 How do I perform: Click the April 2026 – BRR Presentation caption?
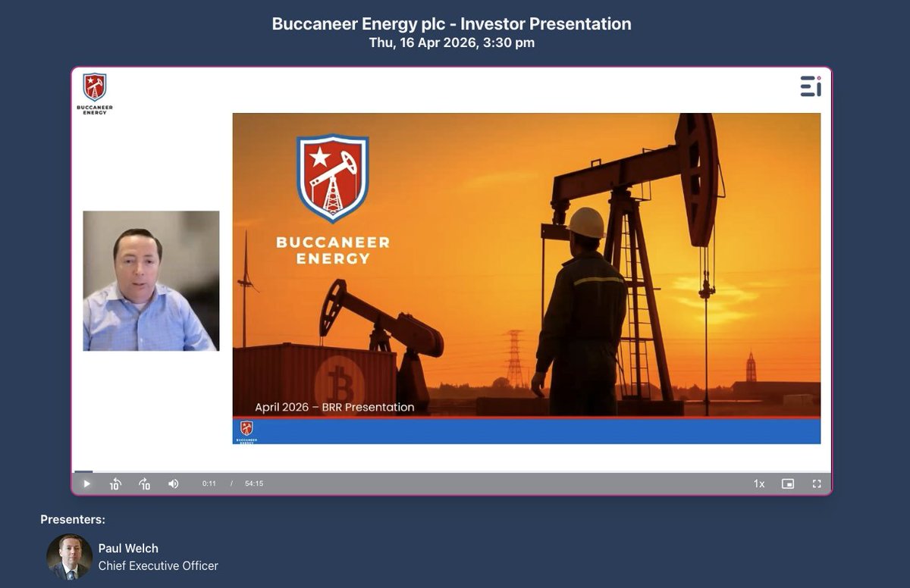tap(334, 407)
